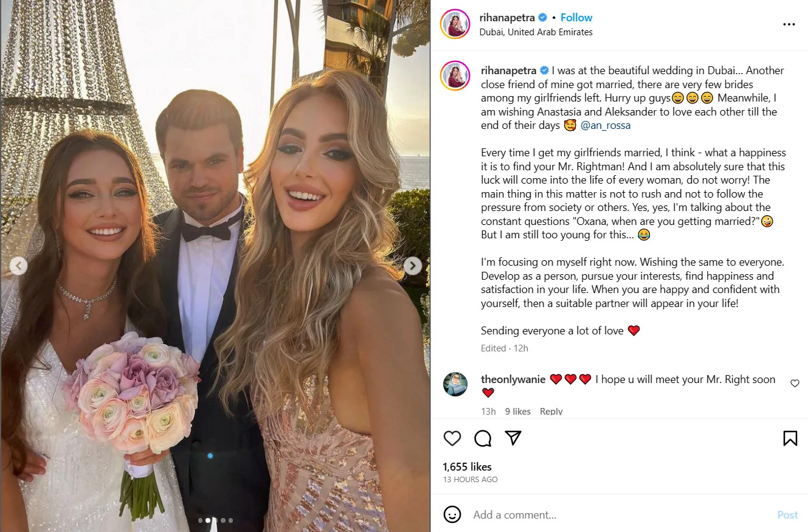Open the three-dot more options menu

(x=789, y=24)
